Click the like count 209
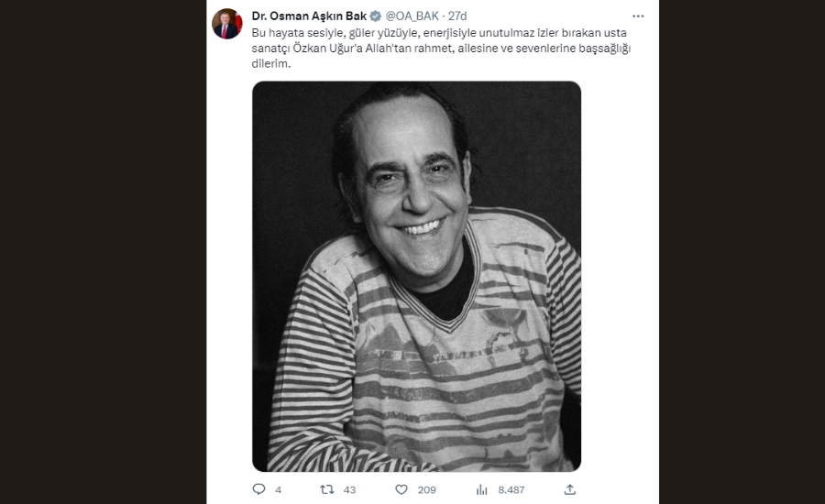This screenshot has width=825, height=504. 426,490
